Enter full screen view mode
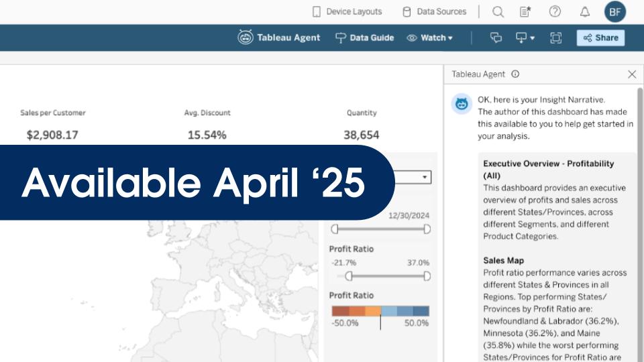The width and height of the screenshot is (644, 362). [x=555, y=38]
